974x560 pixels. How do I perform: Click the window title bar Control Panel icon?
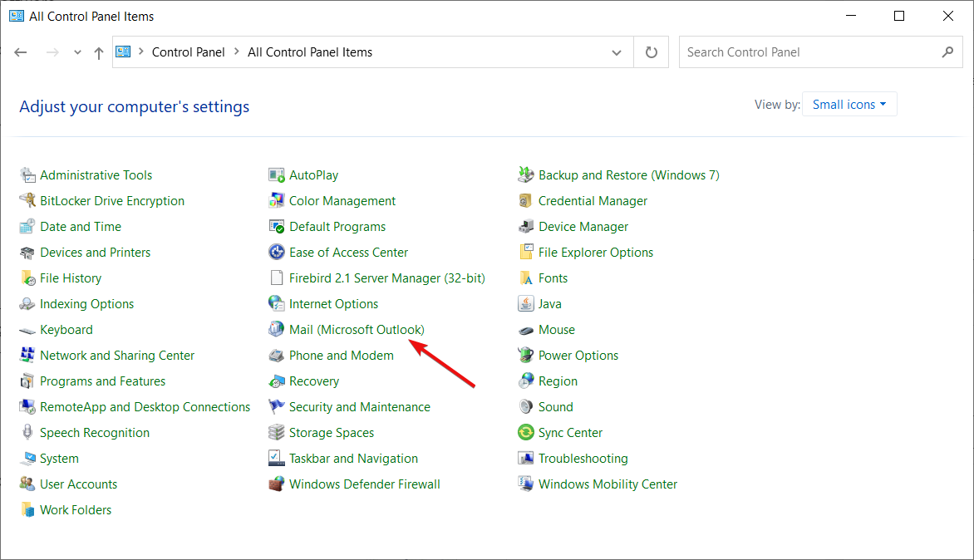[16, 16]
